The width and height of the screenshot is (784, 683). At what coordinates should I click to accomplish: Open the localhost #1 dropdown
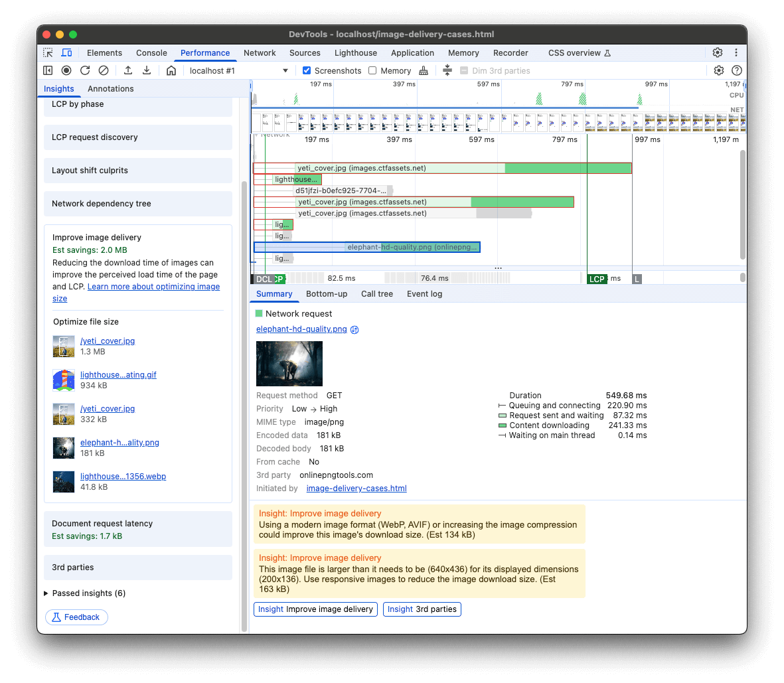point(238,69)
